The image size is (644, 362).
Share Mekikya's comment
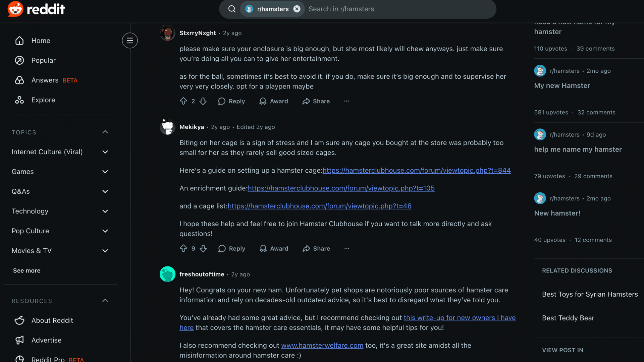316,248
